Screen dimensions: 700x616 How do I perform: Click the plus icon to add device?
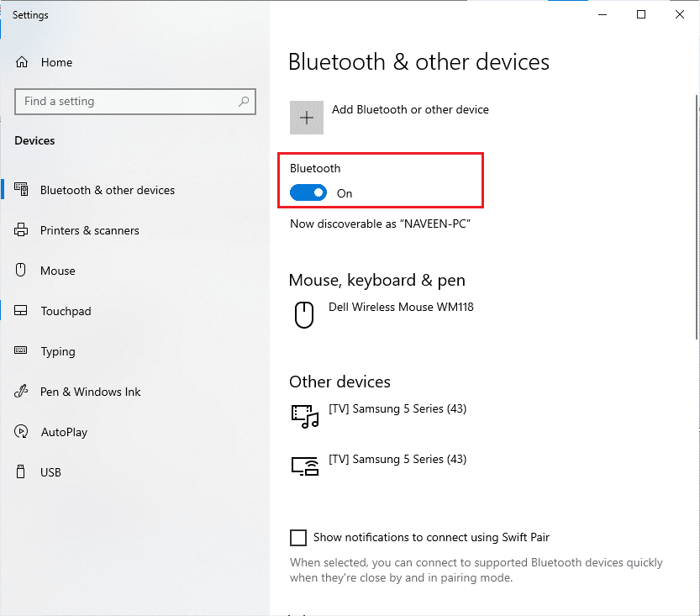tap(307, 118)
